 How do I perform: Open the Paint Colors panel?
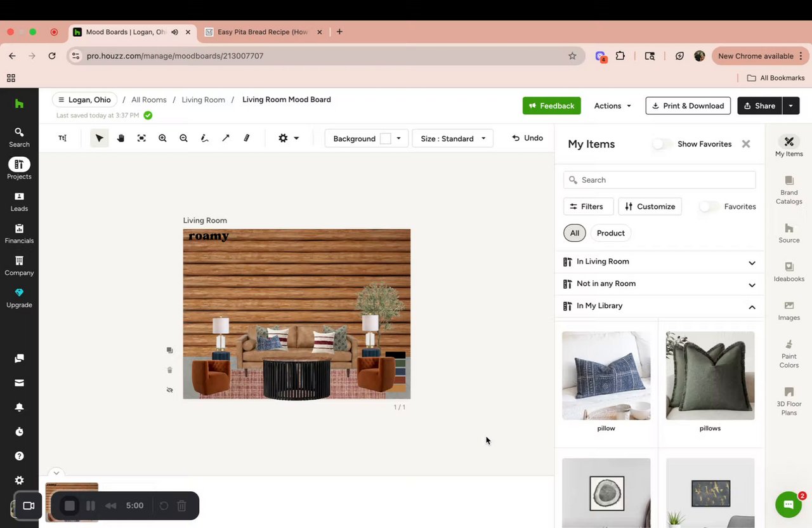pyautogui.click(x=789, y=353)
